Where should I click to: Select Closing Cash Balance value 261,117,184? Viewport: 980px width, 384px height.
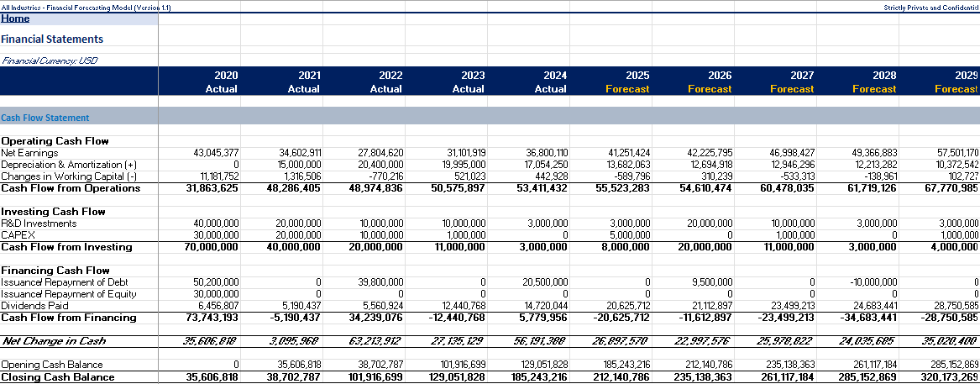pos(786,377)
